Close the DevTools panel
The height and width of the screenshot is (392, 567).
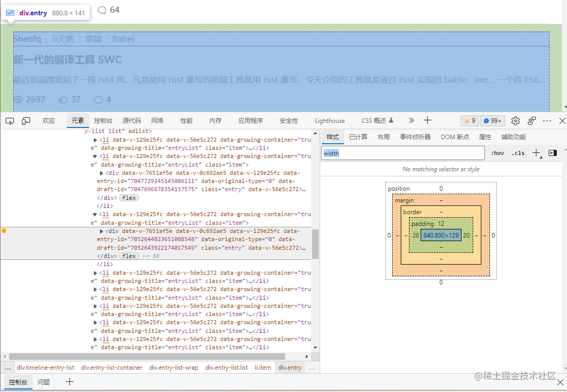click(562, 121)
